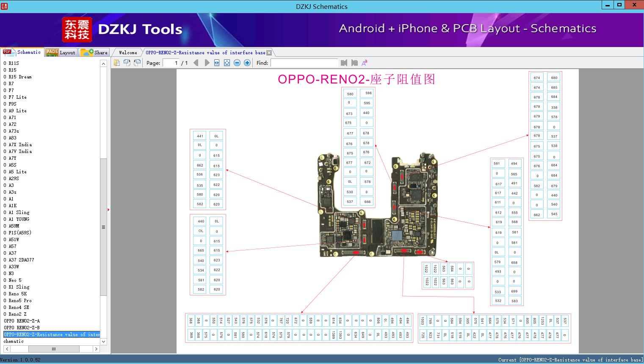Open F1S(A59S) model entry
The image size is (644, 364).
(x=17, y=233)
